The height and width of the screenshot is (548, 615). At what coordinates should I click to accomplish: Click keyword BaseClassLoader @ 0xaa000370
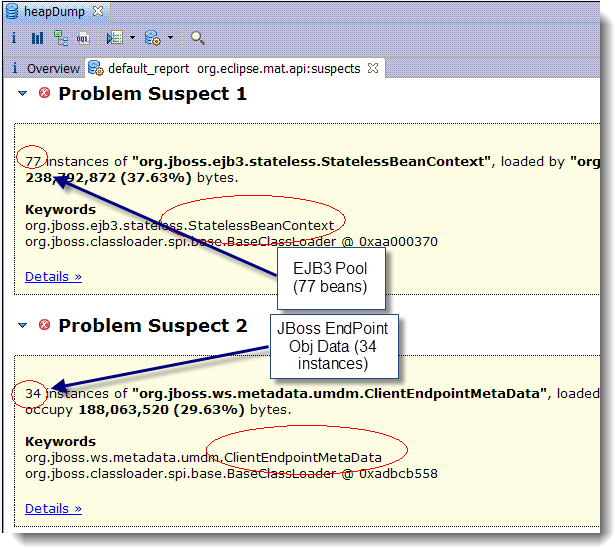pos(231,242)
